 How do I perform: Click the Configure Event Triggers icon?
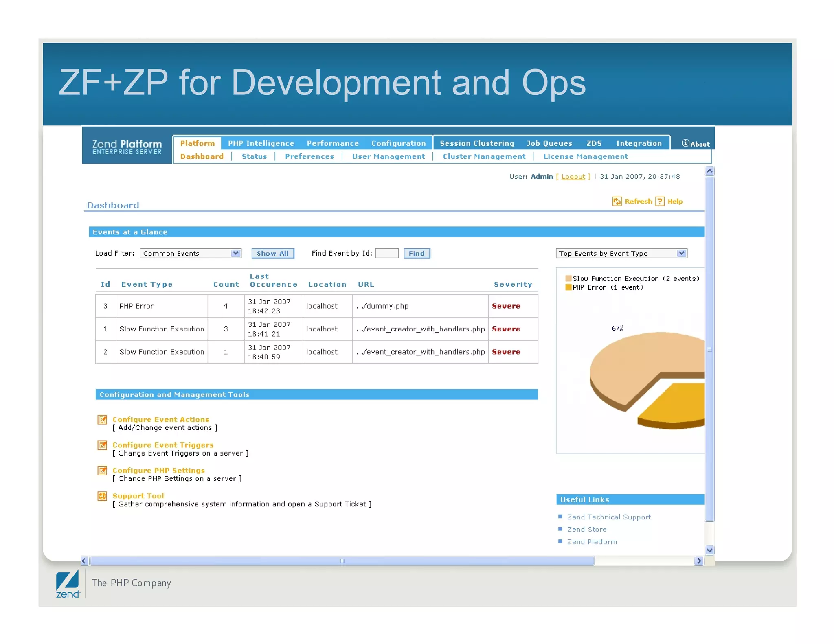[102, 445]
